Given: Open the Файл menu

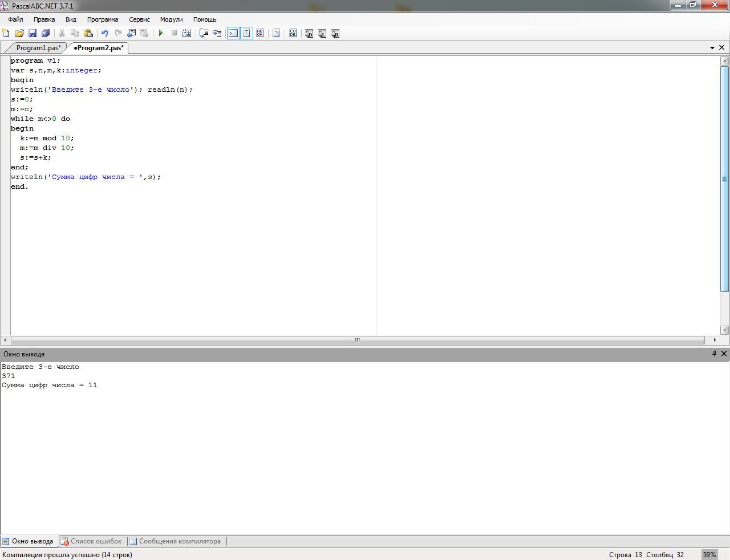Looking at the screenshot, I should pyautogui.click(x=15, y=19).
